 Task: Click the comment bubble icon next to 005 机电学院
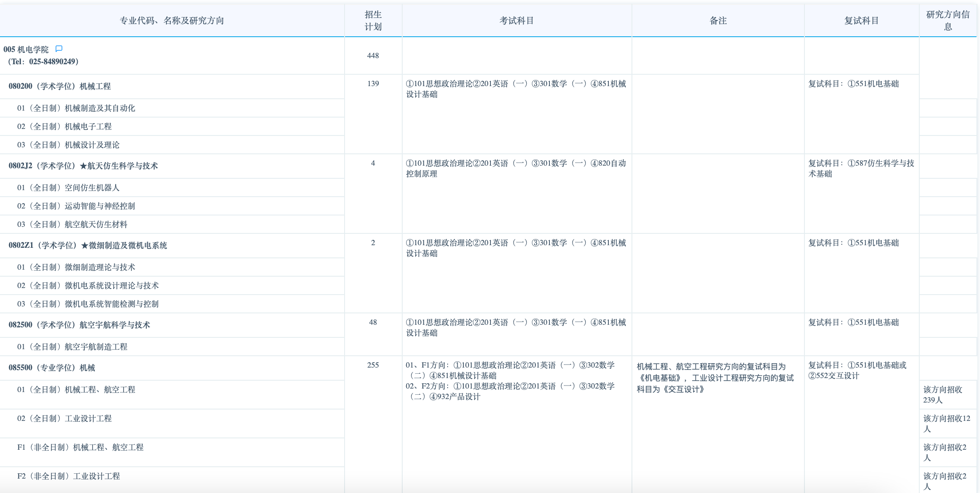tap(60, 49)
